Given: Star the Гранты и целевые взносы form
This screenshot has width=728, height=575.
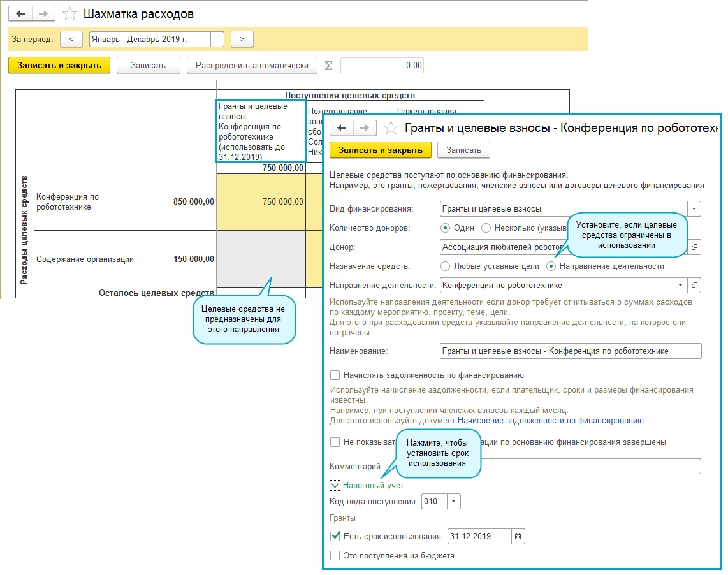Looking at the screenshot, I should [x=391, y=127].
